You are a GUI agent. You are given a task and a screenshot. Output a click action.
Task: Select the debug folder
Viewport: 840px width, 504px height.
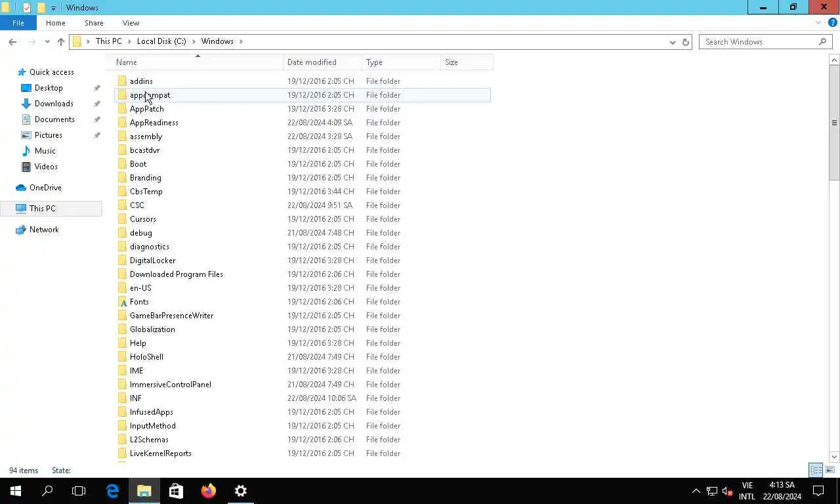[141, 233]
